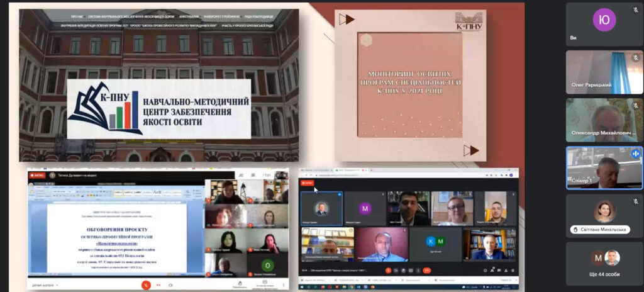Click the blue audio indicator on the Спікер 1 tile

tap(635, 154)
